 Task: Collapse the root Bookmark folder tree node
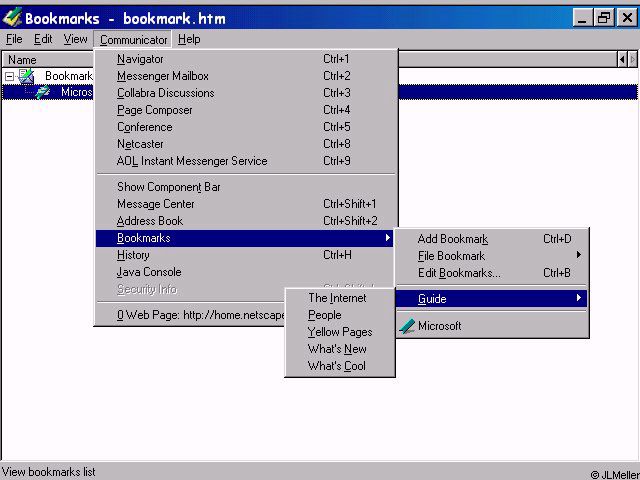pos(9,76)
